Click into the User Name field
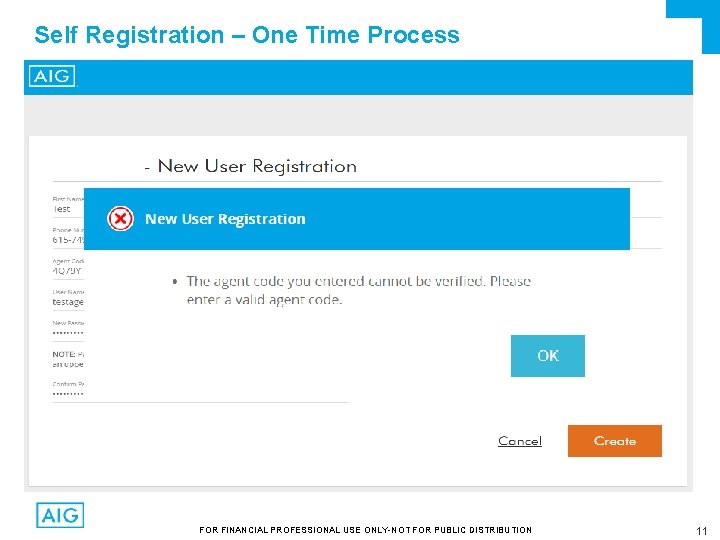720x540 pixels. point(68,302)
